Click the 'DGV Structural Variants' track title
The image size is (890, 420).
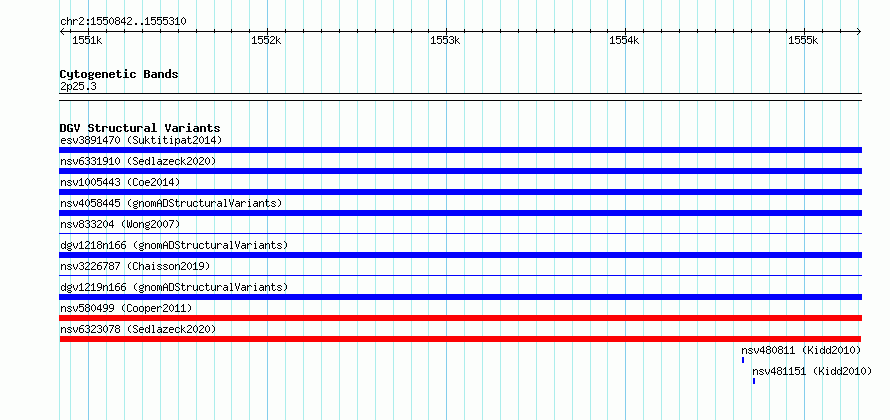(x=140, y=128)
